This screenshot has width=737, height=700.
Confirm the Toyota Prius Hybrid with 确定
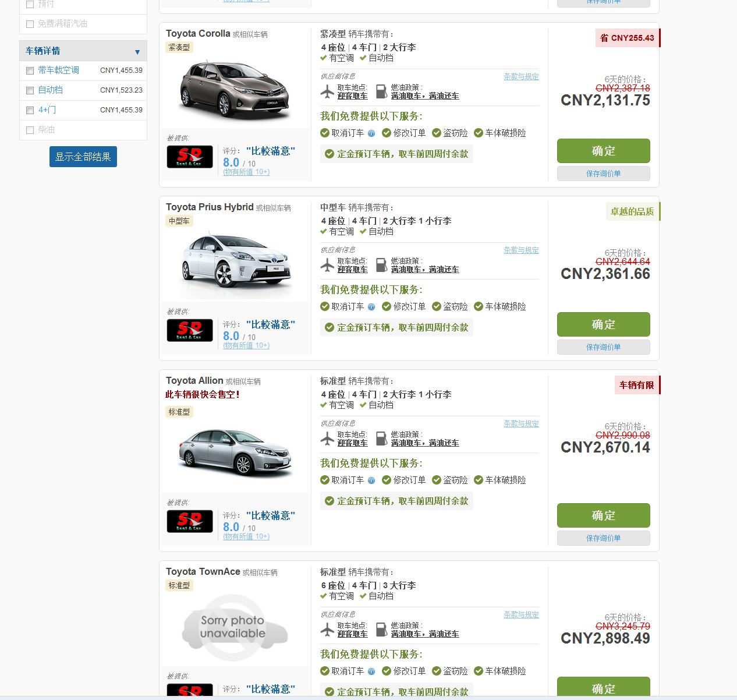click(604, 324)
